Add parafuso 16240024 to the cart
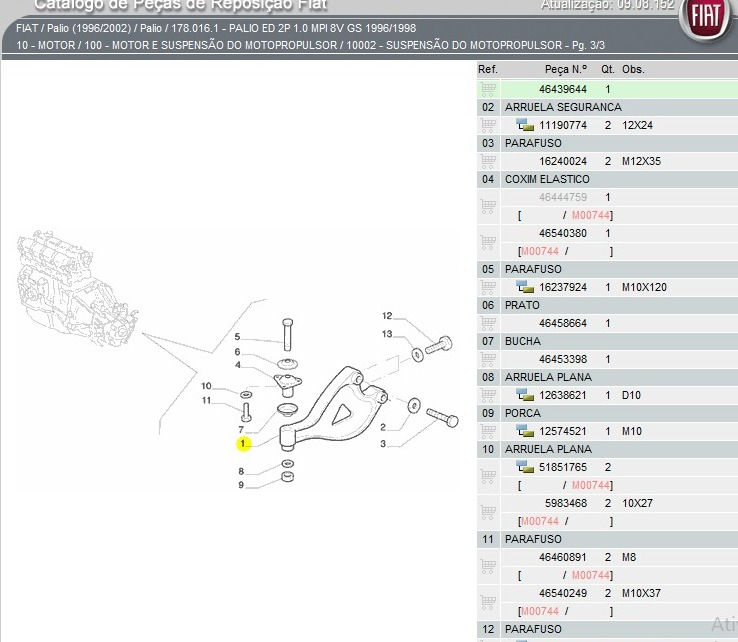 point(488,161)
